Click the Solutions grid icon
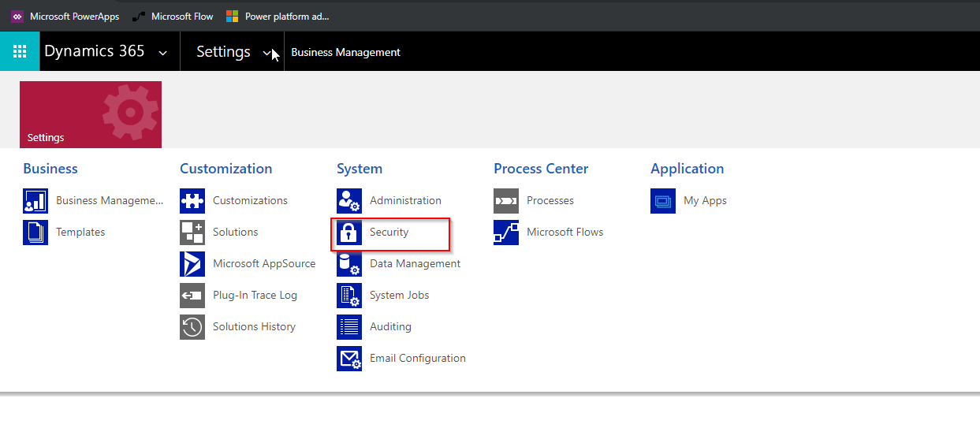The image size is (980, 428). pos(192,233)
